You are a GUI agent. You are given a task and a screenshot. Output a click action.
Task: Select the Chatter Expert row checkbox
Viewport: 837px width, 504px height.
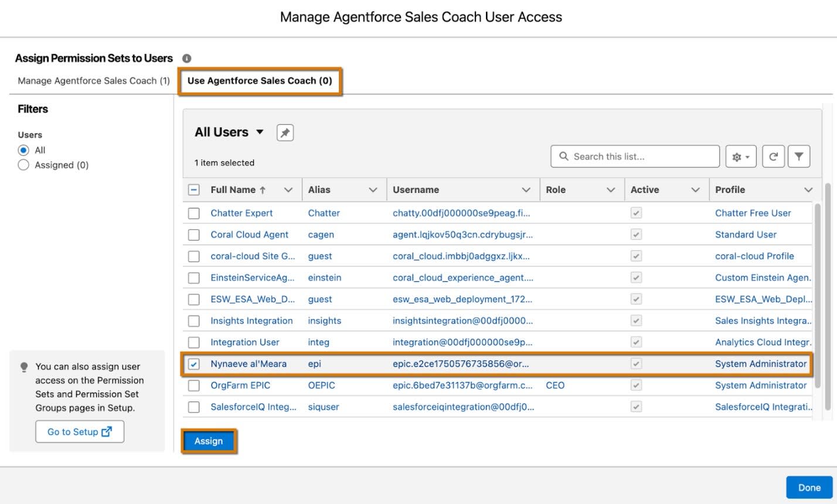194,213
